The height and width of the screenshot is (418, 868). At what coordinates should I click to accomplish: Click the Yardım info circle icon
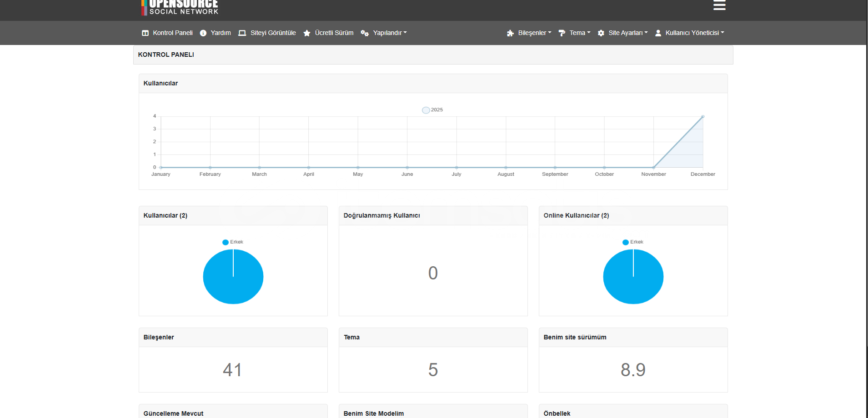click(203, 33)
